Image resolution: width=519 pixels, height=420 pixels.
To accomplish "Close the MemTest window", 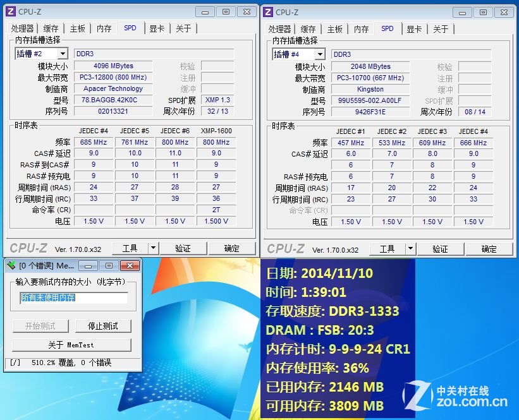I will click(x=130, y=265).
